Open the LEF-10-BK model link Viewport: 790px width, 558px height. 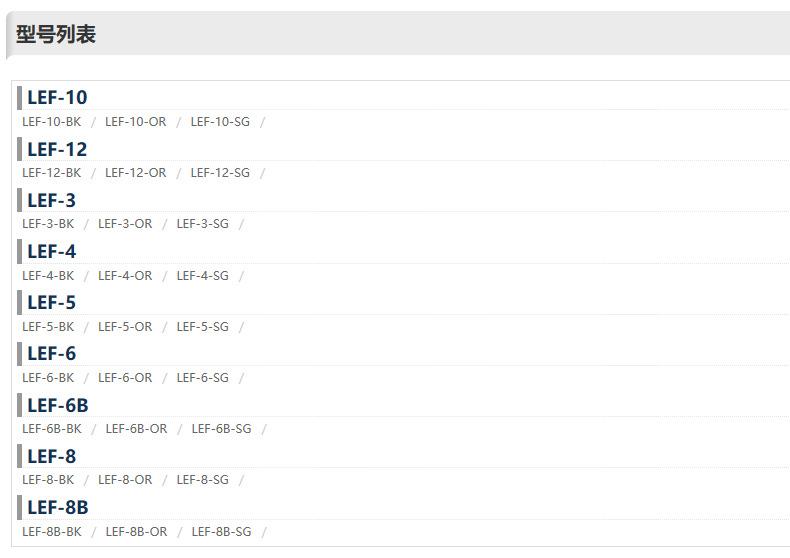tap(52, 122)
